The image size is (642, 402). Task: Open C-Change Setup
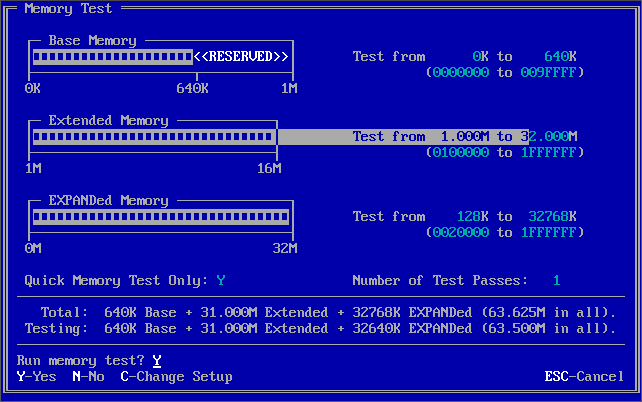176,377
